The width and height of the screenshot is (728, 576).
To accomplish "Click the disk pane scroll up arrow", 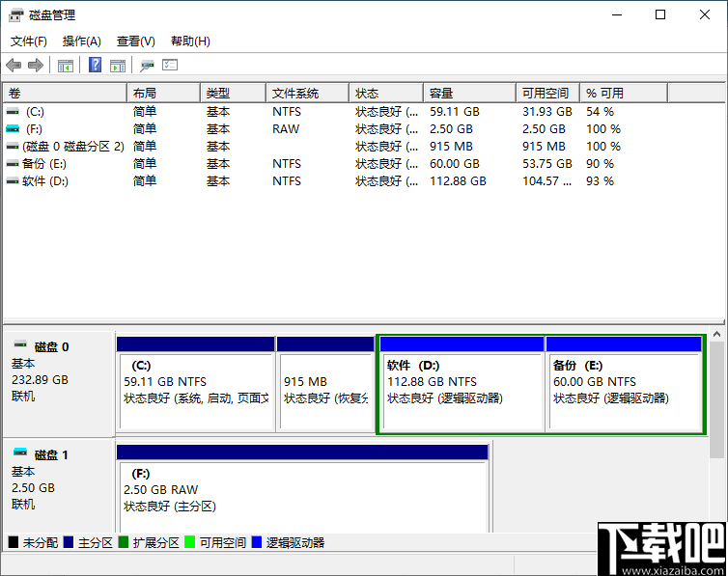I will (x=716, y=335).
